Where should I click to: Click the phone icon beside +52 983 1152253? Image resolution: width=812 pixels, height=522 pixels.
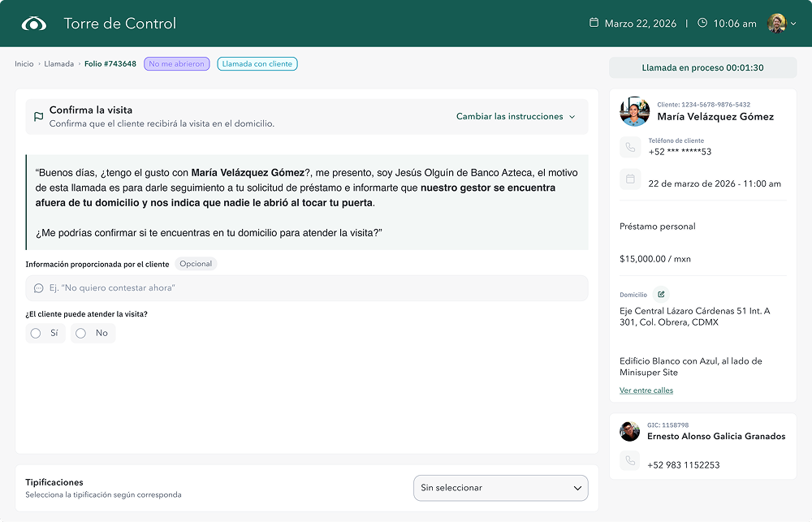point(630,460)
